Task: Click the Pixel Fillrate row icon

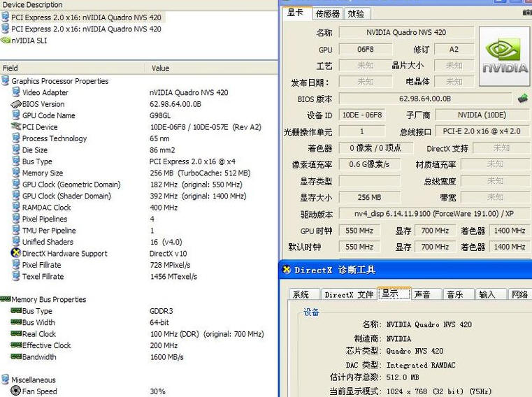Action: (16, 265)
